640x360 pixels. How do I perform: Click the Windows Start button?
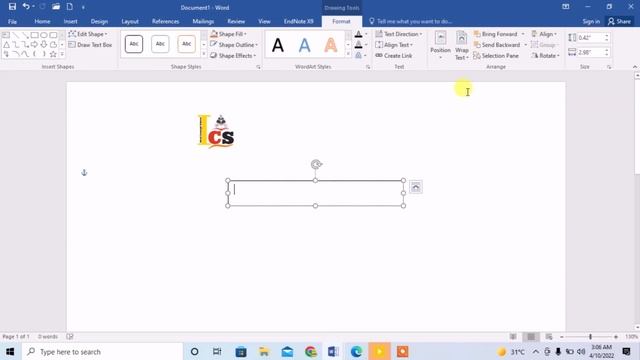coord(10,351)
